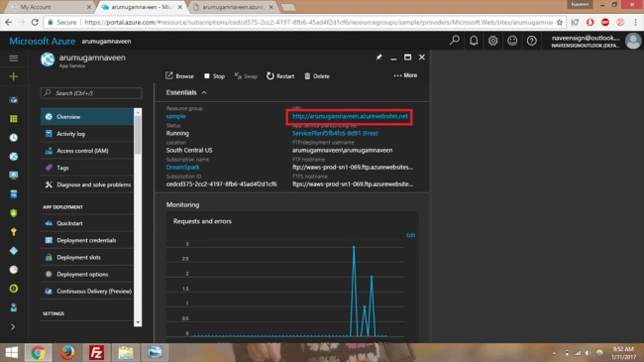Open the help question mark icon

[531, 41]
